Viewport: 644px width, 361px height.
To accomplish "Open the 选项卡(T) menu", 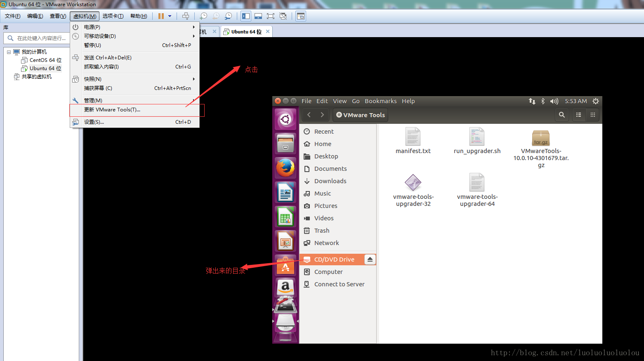I will (x=113, y=16).
